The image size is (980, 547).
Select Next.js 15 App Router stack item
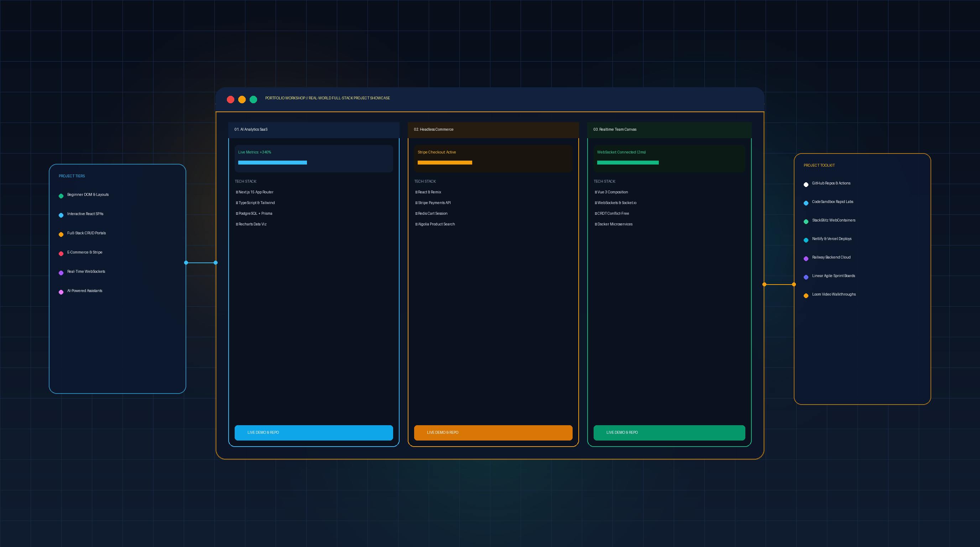point(255,192)
